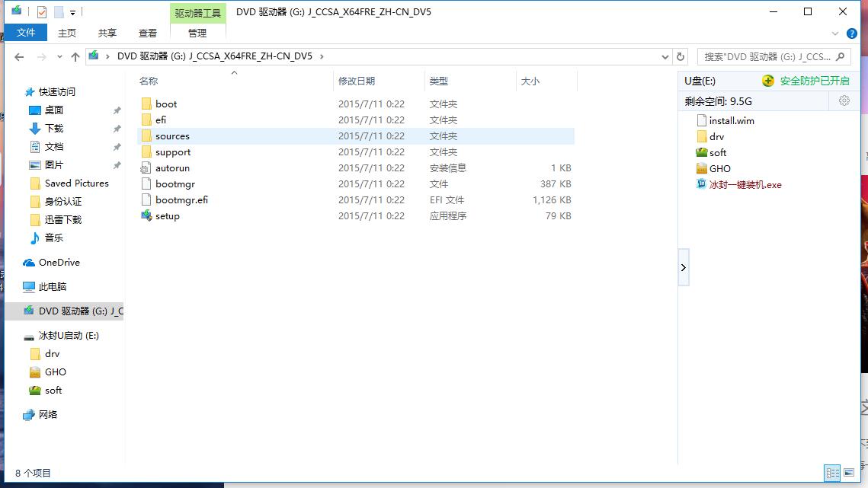Navigate back using the back arrow button
Image resolution: width=868 pixels, height=488 pixels.
[x=19, y=56]
